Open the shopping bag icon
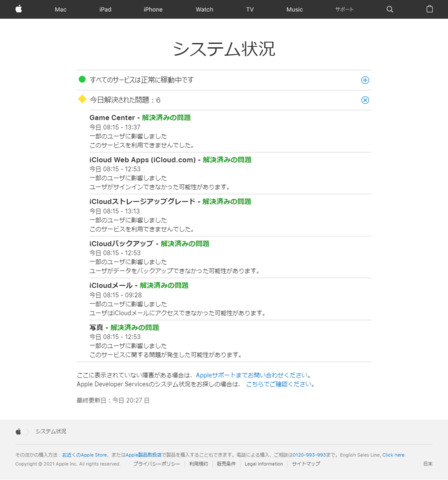The image size is (448, 480). 430,9
